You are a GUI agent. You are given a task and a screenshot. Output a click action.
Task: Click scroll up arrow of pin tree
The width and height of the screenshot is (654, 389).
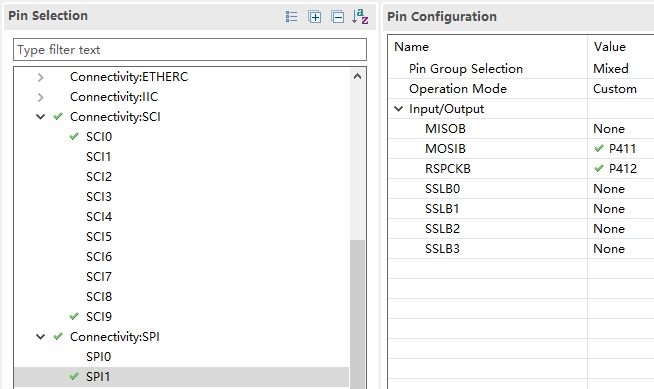pyautogui.click(x=357, y=76)
